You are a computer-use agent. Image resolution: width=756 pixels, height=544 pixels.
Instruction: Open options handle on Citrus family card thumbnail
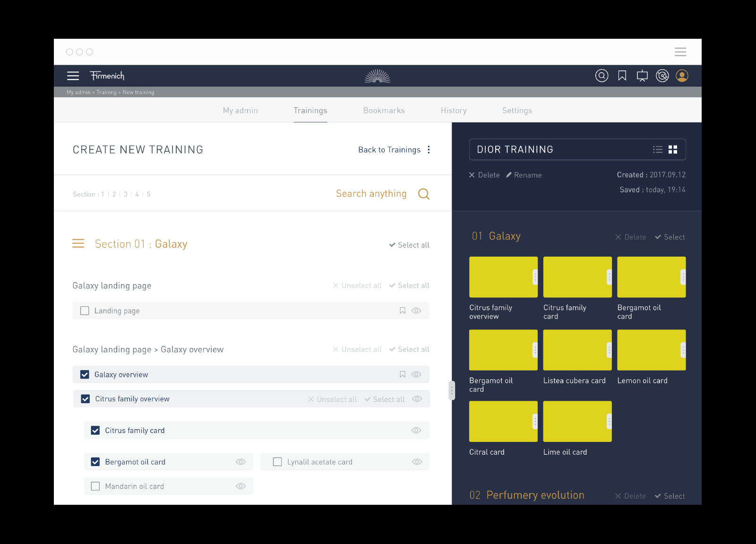pyautogui.click(x=609, y=277)
